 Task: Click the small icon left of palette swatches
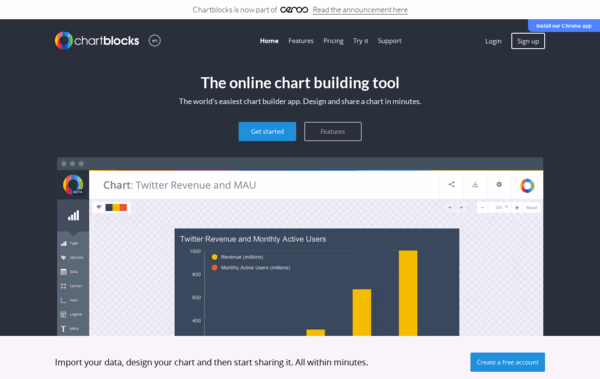99,207
